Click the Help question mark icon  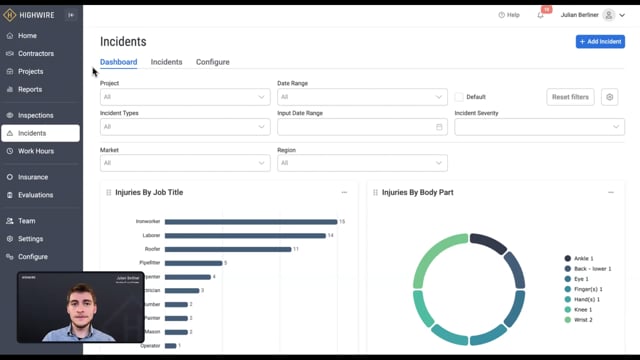(x=501, y=15)
